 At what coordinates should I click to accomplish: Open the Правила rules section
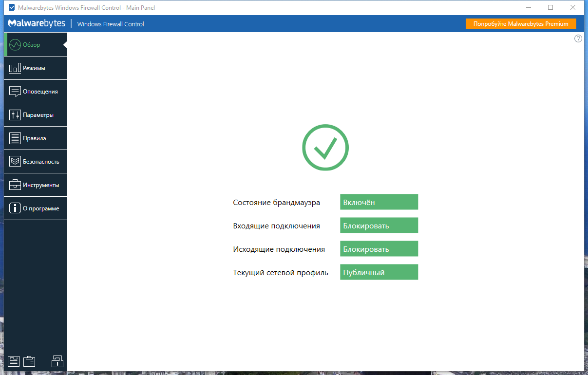tap(36, 138)
